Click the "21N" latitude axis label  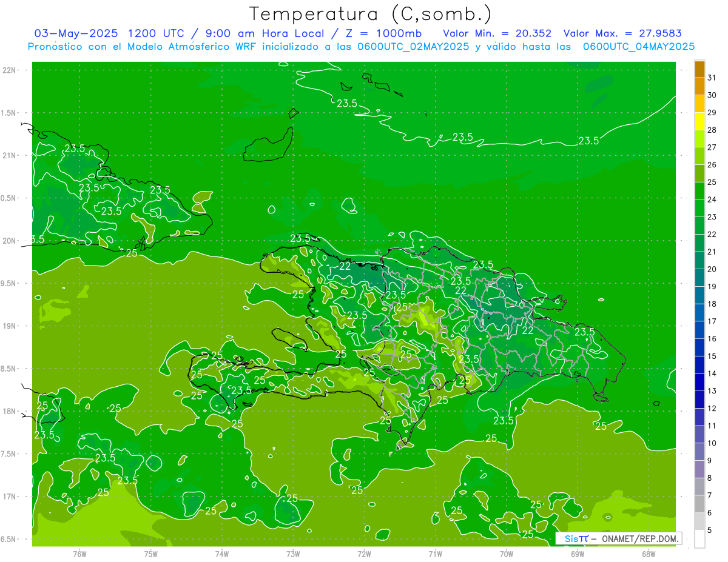click(9, 155)
